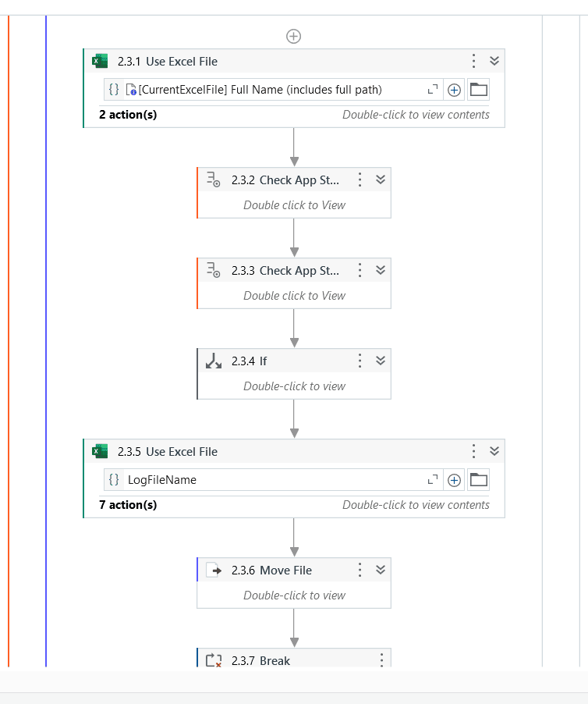Collapse the 2.3.4 If activity
Screen dimensions: 588x704
click(381, 361)
